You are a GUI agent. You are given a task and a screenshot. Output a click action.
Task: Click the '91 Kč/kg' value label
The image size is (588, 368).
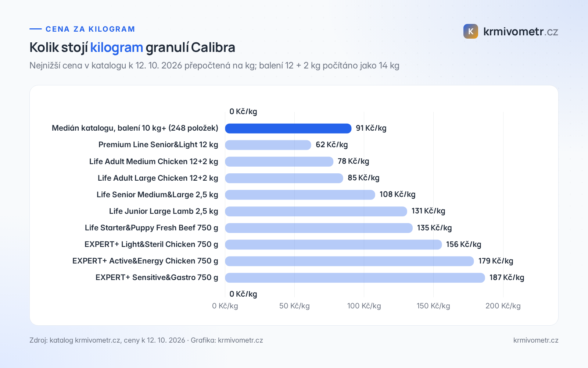click(x=371, y=128)
